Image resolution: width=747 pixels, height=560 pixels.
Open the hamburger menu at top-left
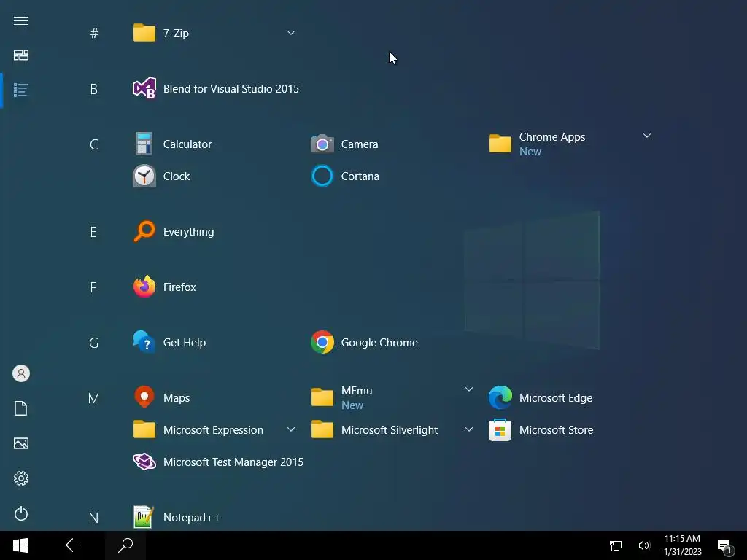point(21,20)
